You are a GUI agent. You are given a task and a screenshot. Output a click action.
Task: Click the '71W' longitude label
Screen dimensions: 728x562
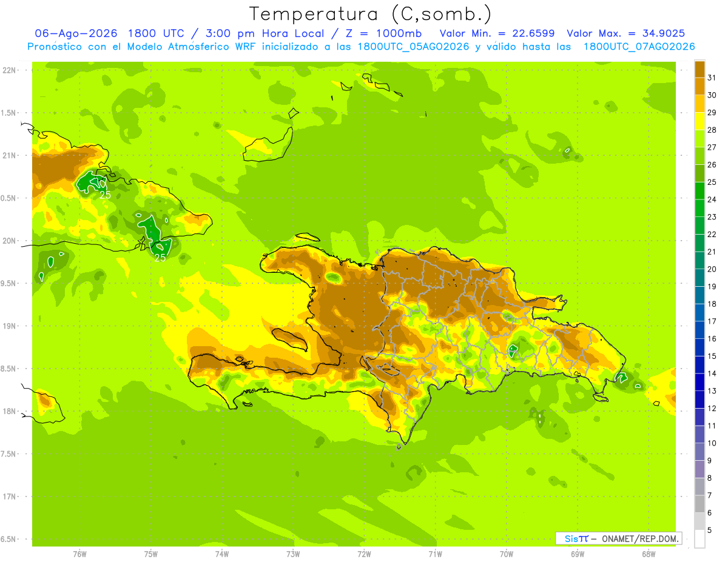click(x=435, y=554)
